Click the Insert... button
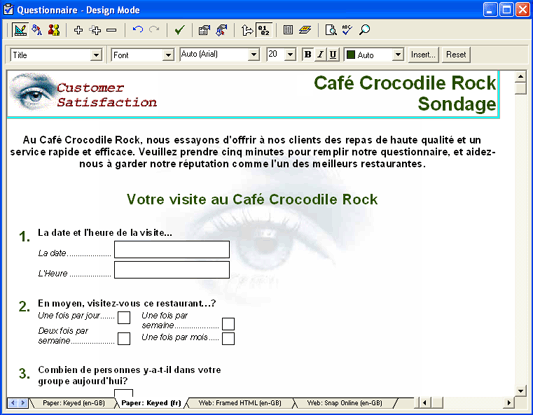The width and height of the screenshot is (533, 415). (423, 55)
